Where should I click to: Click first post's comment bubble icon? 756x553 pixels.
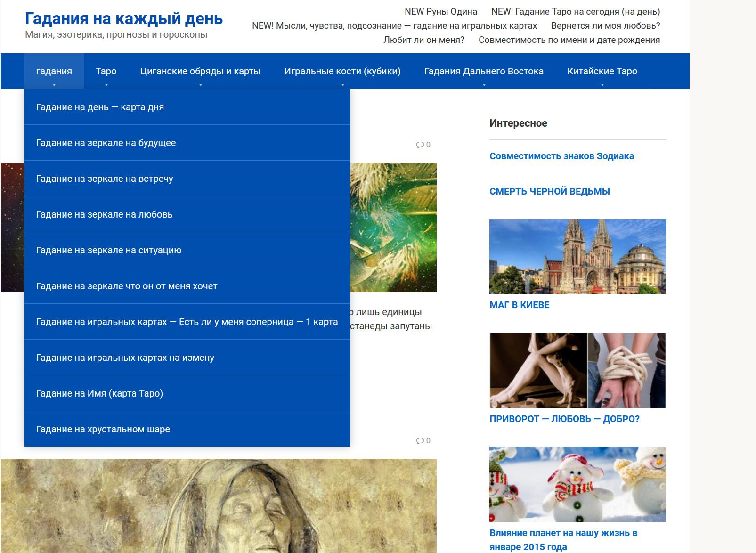pyautogui.click(x=420, y=145)
